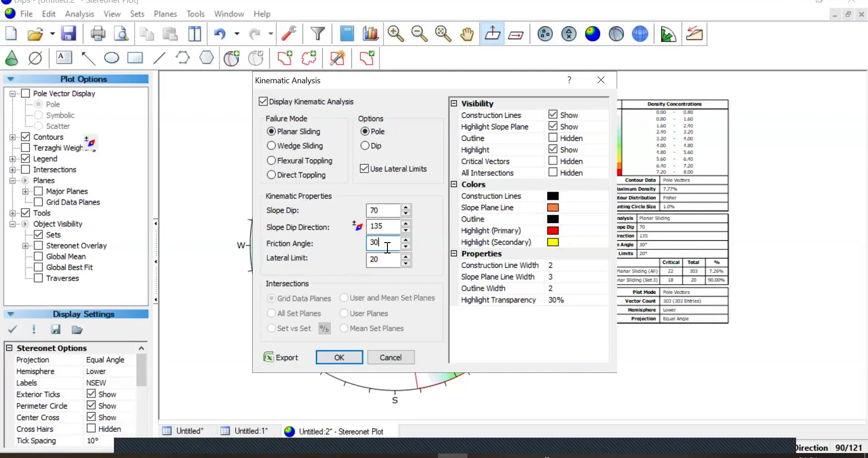Open the Planes menu
Image resolution: width=868 pixels, height=458 pixels.
coord(165,14)
